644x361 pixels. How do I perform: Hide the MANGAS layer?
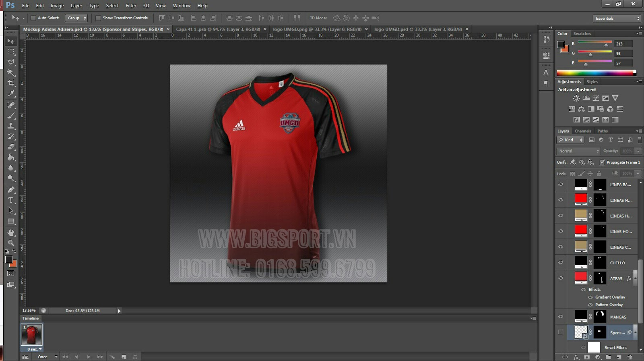tap(560, 317)
